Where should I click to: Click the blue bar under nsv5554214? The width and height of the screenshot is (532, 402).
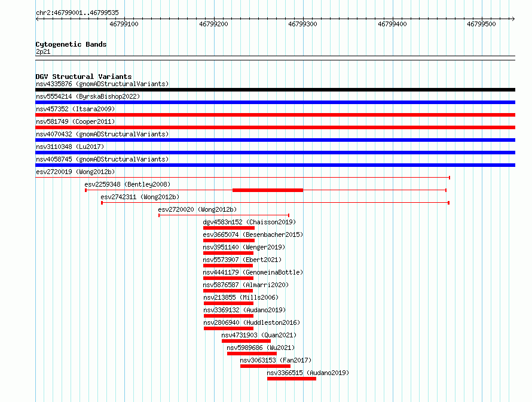[275, 102]
